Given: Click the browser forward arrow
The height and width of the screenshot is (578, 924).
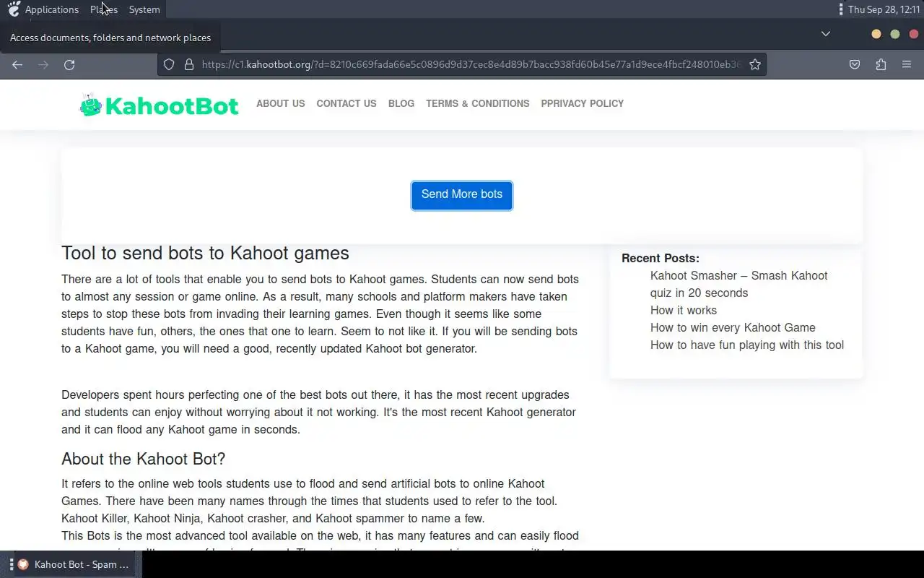Looking at the screenshot, I should point(43,65).
